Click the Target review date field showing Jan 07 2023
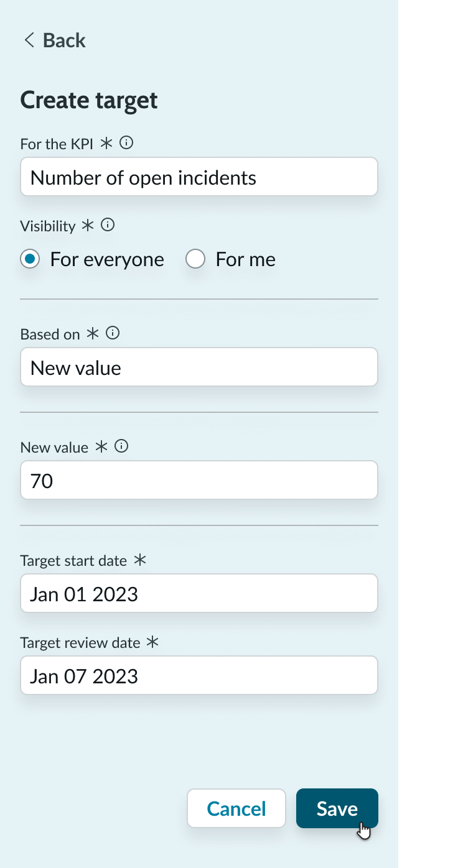This screenshot has height=868, width=458. coord(199,675)
